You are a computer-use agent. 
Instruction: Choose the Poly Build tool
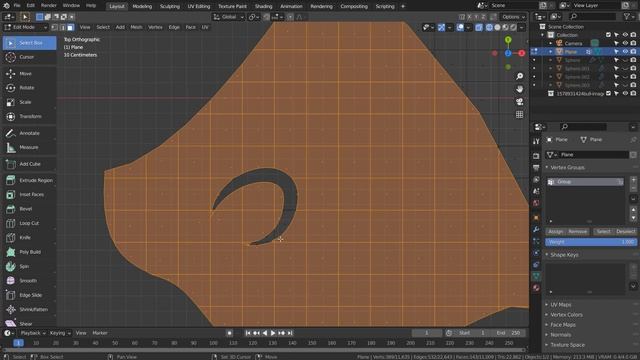coord(29,252)
